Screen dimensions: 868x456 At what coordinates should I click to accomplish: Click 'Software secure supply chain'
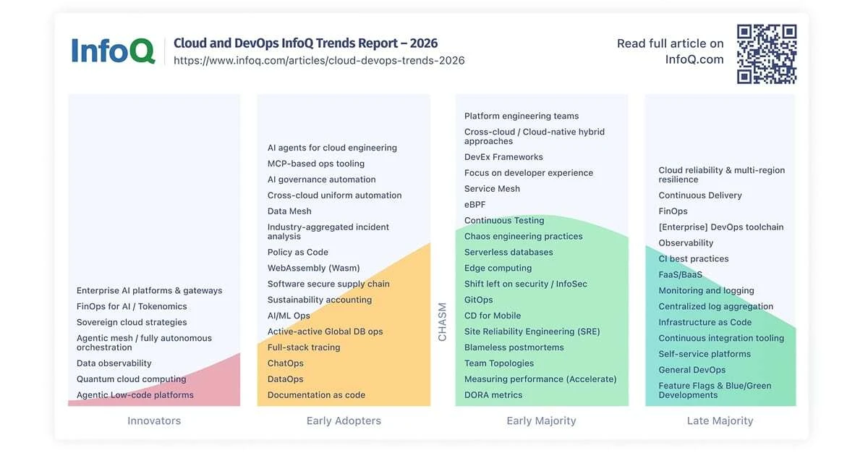pyautogui.click(x=328, y=284)
